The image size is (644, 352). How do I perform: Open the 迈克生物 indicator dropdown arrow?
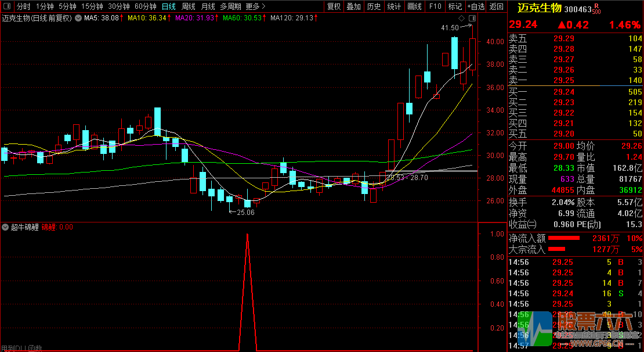click(x=78, y=18)
